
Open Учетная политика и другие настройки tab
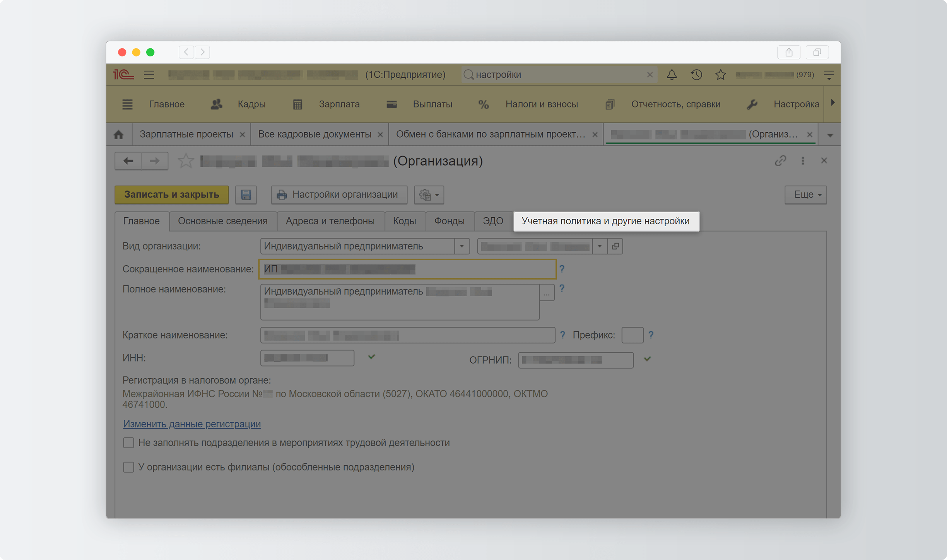click(x=606, y=221)
